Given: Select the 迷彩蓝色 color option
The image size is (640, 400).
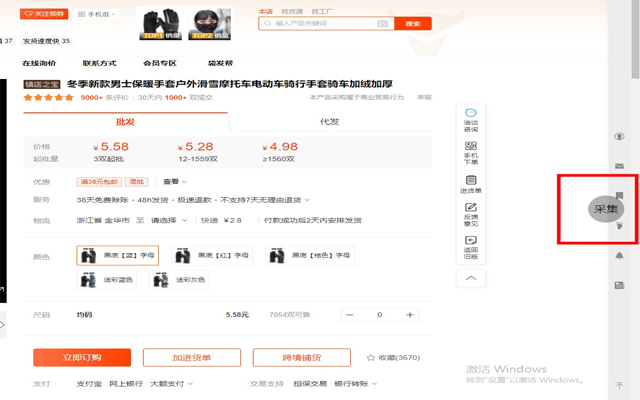Looking at the screenshot, I should coord(107,280).
